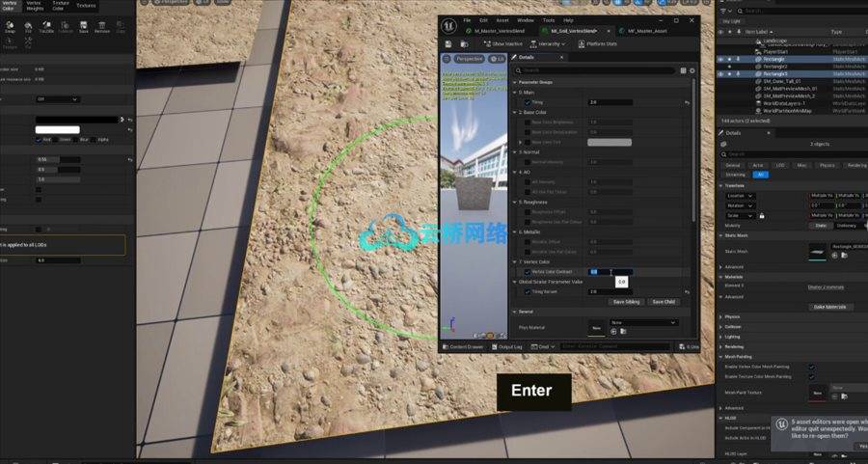Collapse the Vertex Color parameter group
This screenshot has width=868, height=464.
point(515,261)
